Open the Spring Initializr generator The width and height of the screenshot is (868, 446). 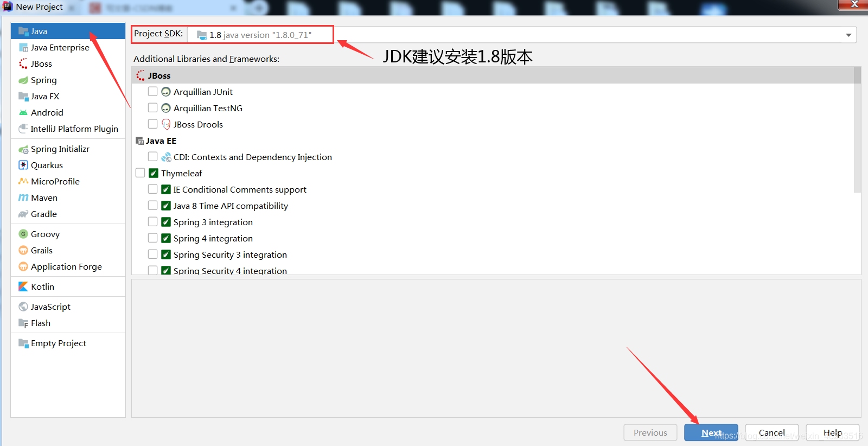[68, 149]
